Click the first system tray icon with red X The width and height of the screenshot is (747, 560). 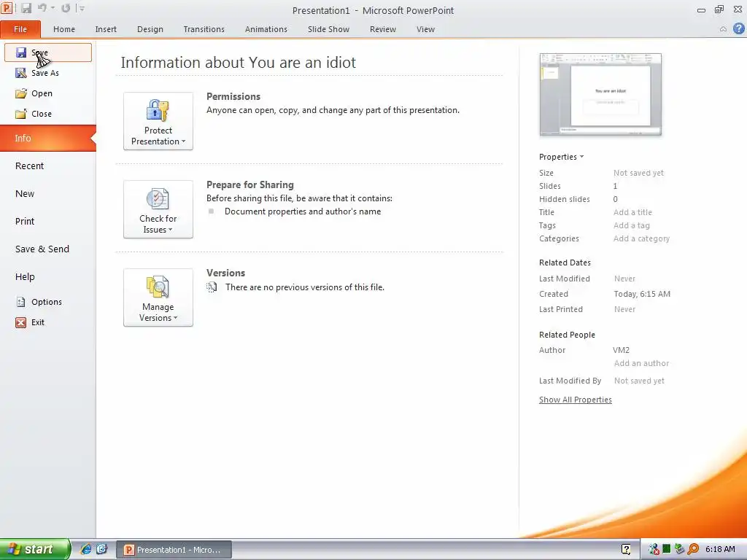click(x=654, y=549)
